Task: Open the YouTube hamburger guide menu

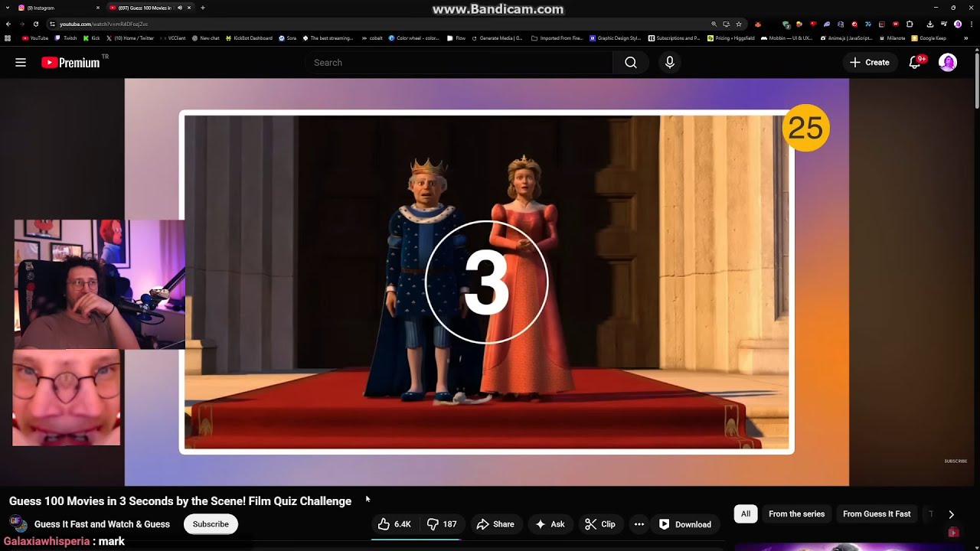Action: tap(21, 63)
